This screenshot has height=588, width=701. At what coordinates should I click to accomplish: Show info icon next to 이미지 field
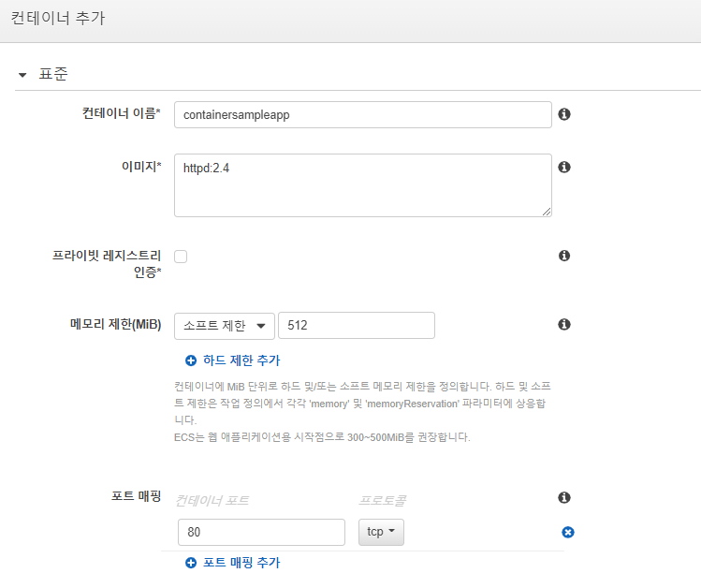(564, 167)
